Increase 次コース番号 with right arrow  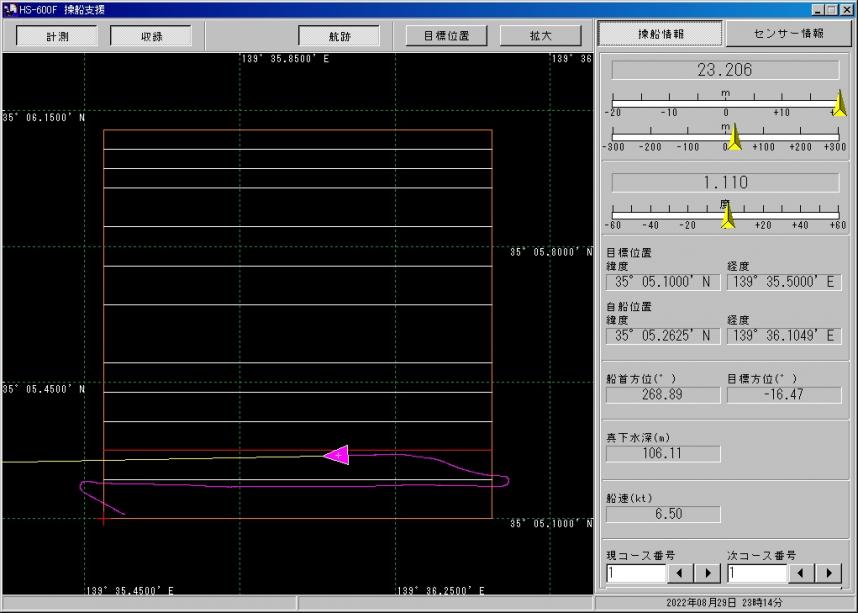point(829,573)
